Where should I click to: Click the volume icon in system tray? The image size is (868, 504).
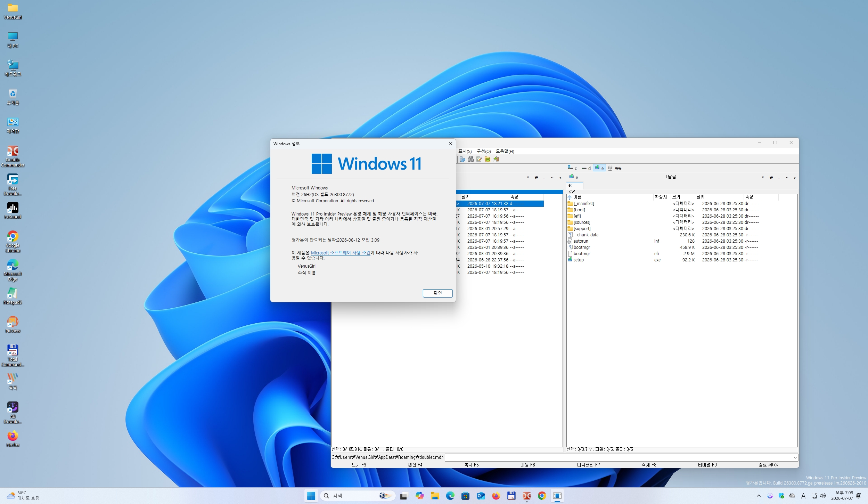coord(823,496)
